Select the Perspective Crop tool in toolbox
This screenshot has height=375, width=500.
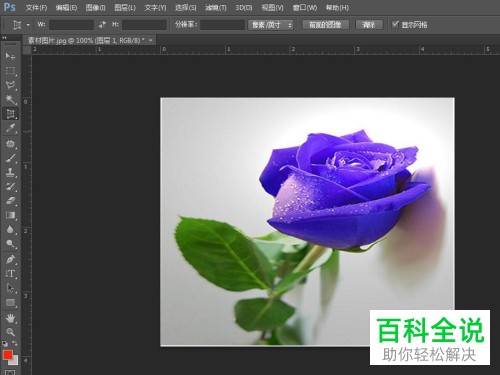[x=10, y=114]
